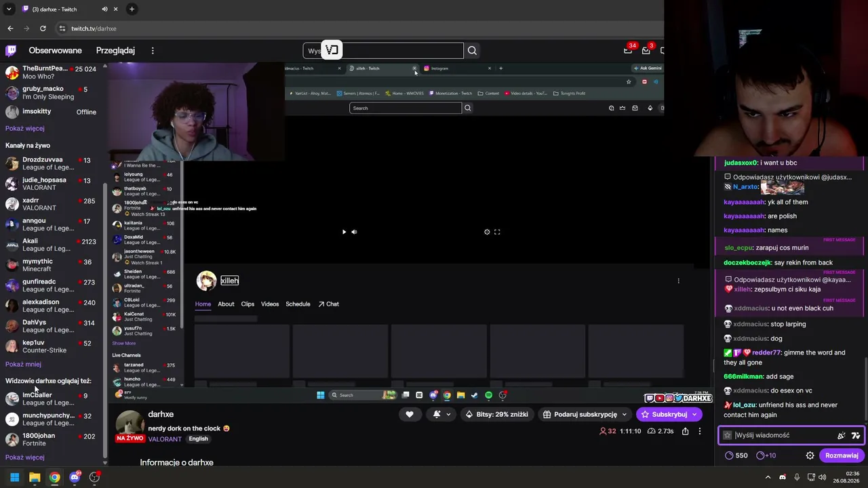Share the darhxe stream
The height and width of the screenshot is (488, 868).
686,431
